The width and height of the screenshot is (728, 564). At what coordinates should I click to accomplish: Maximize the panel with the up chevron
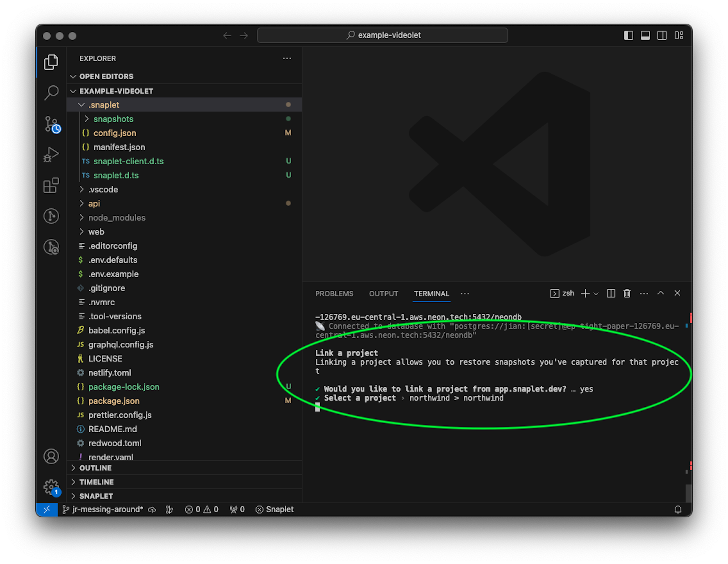click(x=661, y=293)
